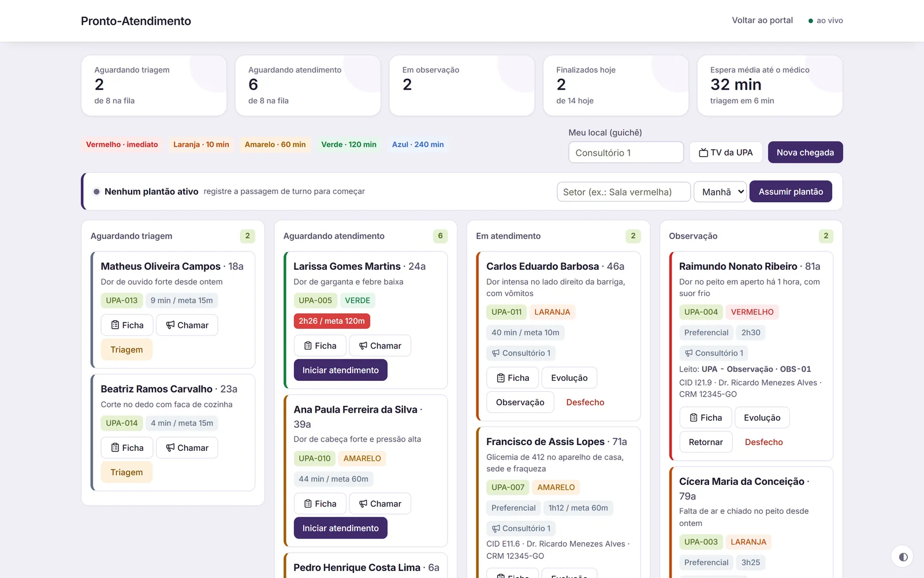
Task: Click patient name Francisco de Assis Lopes
Action: click(x=545, y=442)
